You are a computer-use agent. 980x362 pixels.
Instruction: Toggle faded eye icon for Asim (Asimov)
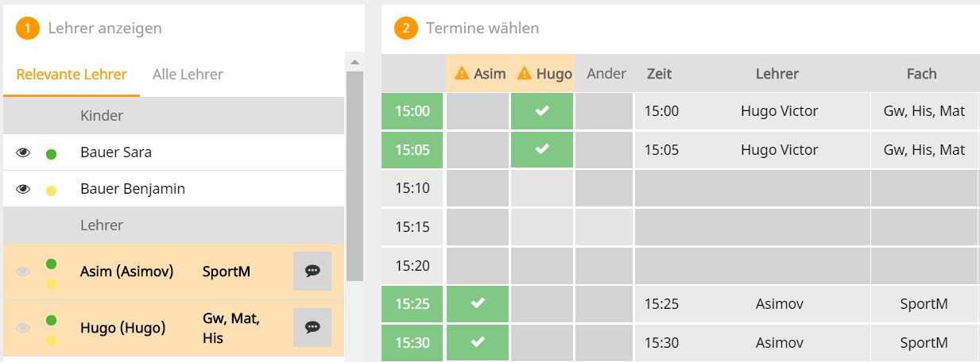tap(23, 272)
